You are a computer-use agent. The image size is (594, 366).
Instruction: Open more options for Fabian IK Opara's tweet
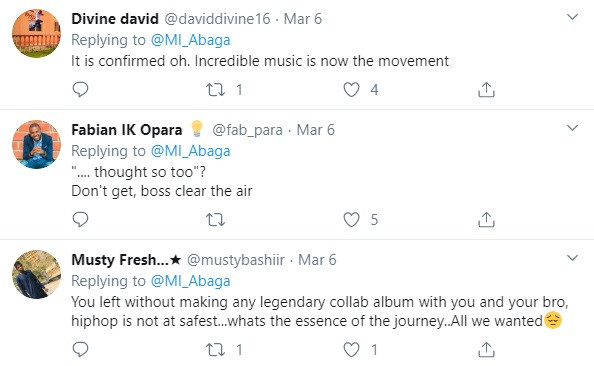(572, 128)
